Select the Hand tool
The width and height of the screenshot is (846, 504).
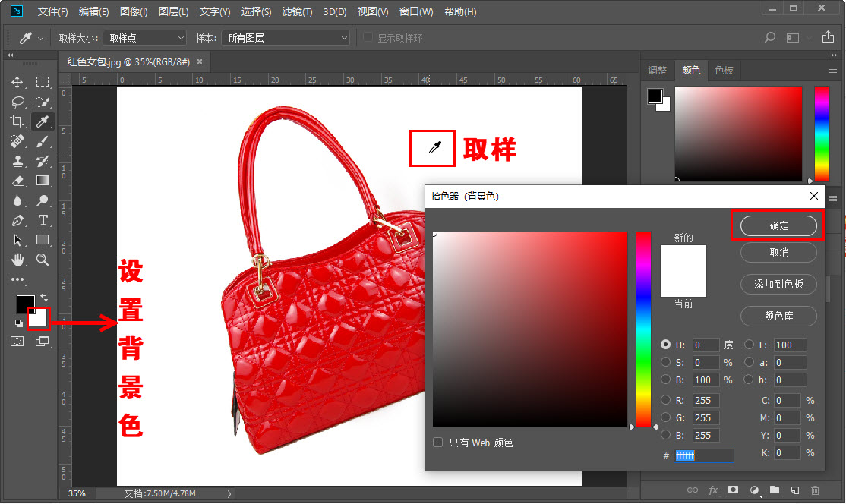pyautogui.click(x=17, y=260)
